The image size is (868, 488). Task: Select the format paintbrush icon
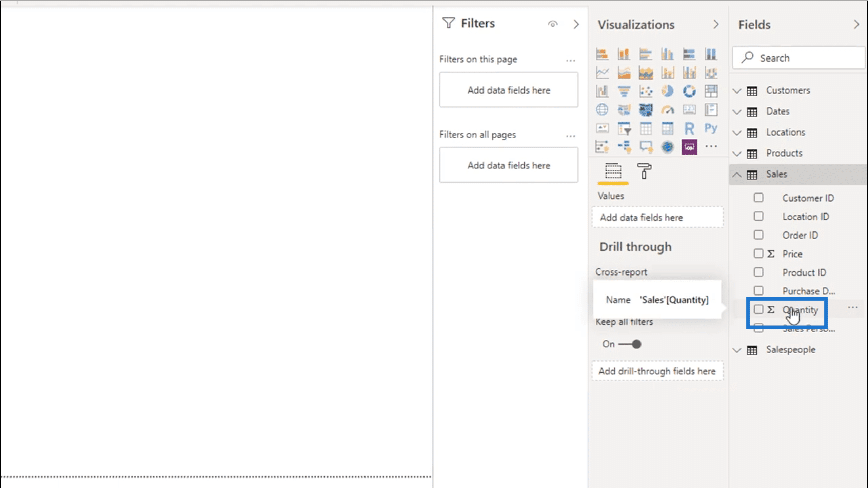tap(643, 171)
